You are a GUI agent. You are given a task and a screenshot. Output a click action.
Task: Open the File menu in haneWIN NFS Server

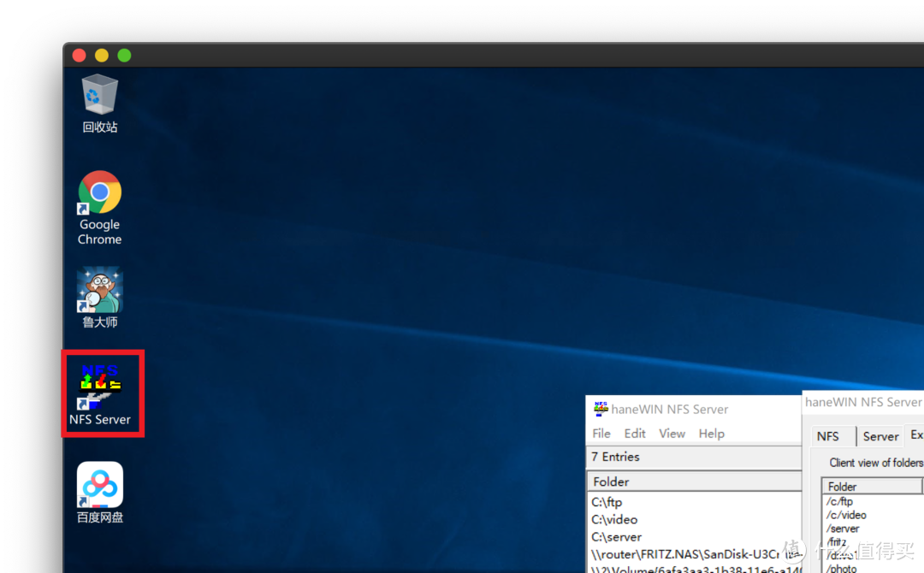[601, 434]
